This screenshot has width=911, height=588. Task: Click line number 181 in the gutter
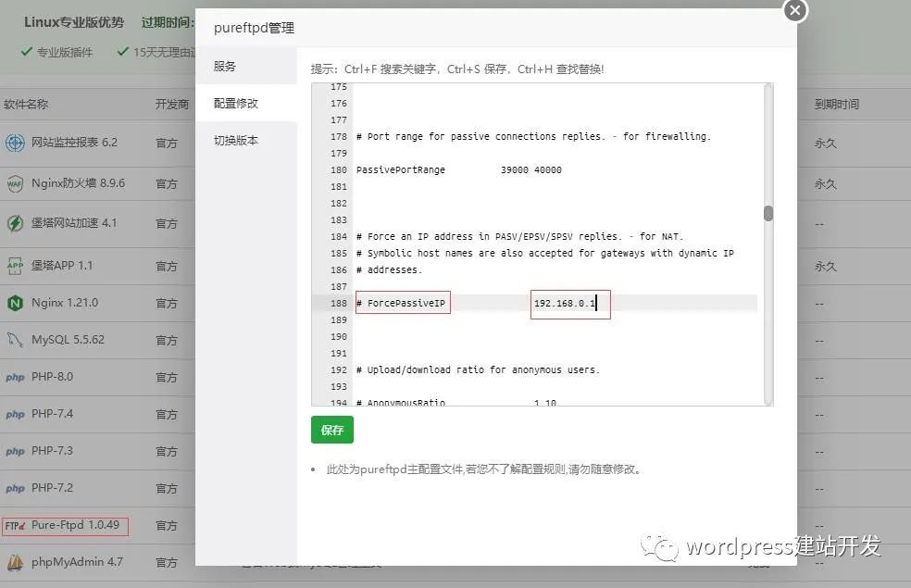pos(339,187)
